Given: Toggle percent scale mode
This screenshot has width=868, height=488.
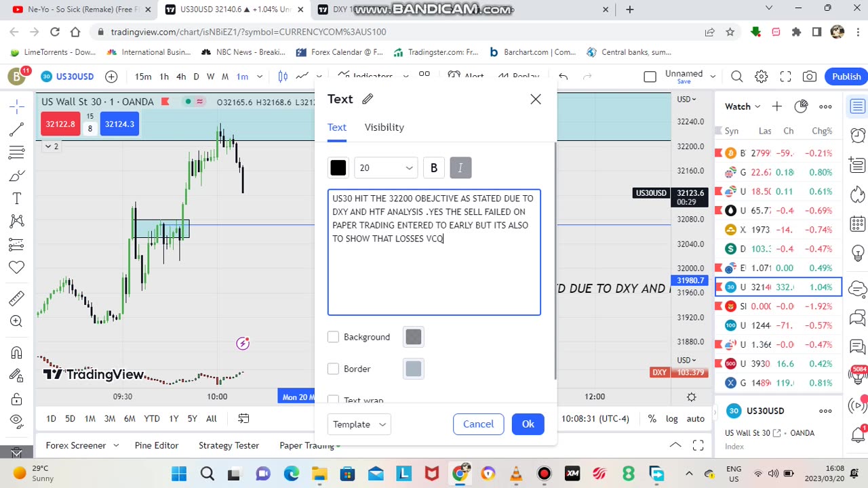Looking at the screenshot, I should pyautogui.click(x=652, y=419).
